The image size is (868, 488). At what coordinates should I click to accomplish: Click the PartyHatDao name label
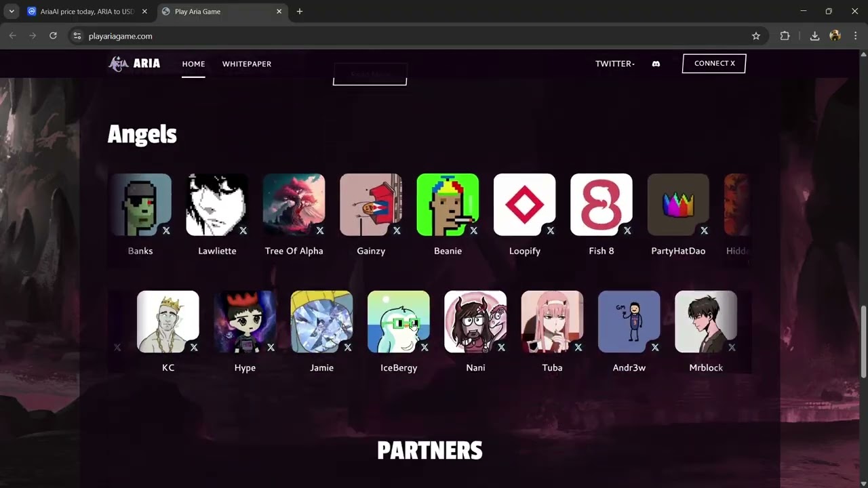(x=678, y=251)
